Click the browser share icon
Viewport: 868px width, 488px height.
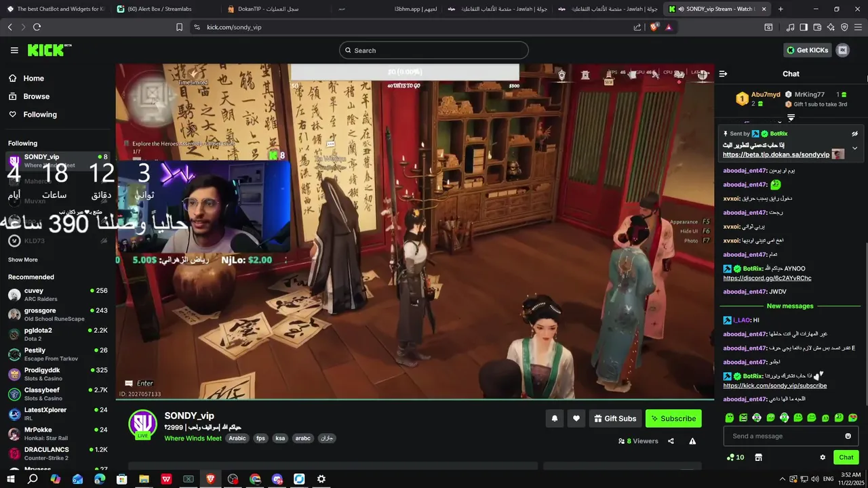pos(637,27)
